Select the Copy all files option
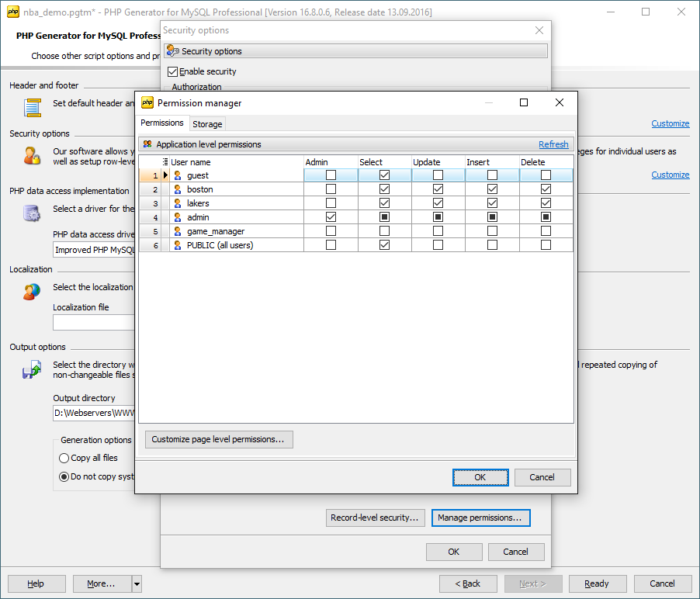This screenshot has width=700, height=599. click(x=64, y=458)
